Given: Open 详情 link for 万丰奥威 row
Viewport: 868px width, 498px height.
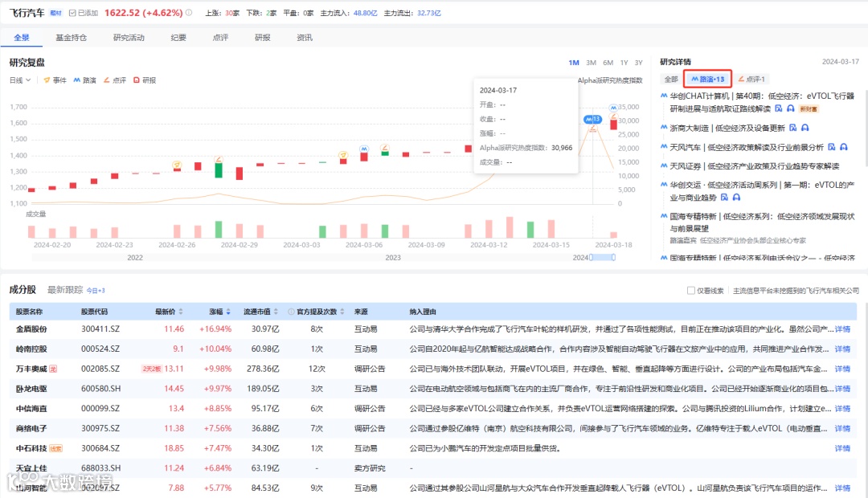Looking at the screenshot, I should (x=842, y=369).
